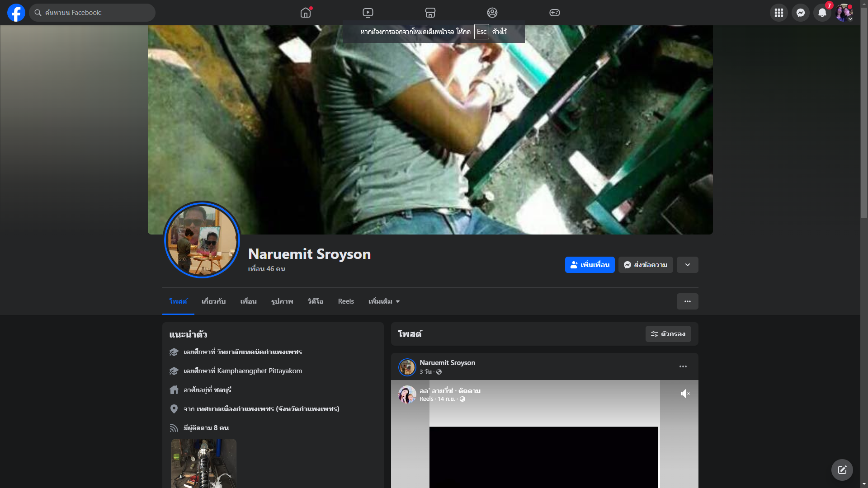The height and width of the screenshot is (488, 868).
Task: Switch to the Reels tab
Action: coord(346,301)
